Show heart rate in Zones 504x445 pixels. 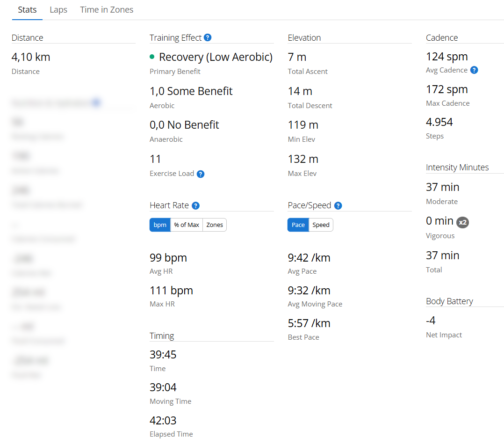pos(215,225)
